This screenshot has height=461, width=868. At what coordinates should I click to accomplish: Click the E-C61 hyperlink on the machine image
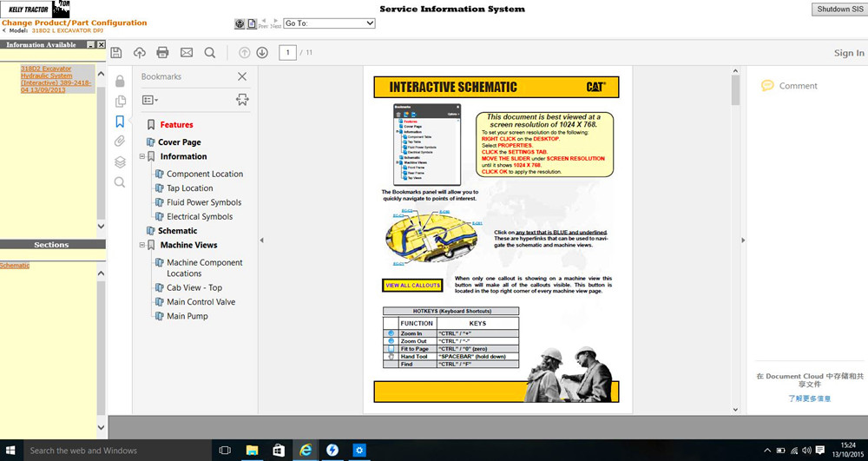click(x=477, y=223)
